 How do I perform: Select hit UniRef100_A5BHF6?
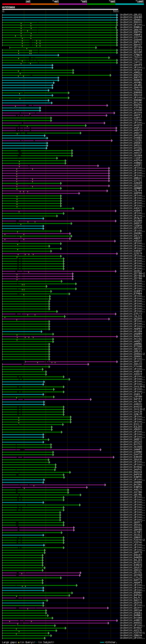coord(131,35)
